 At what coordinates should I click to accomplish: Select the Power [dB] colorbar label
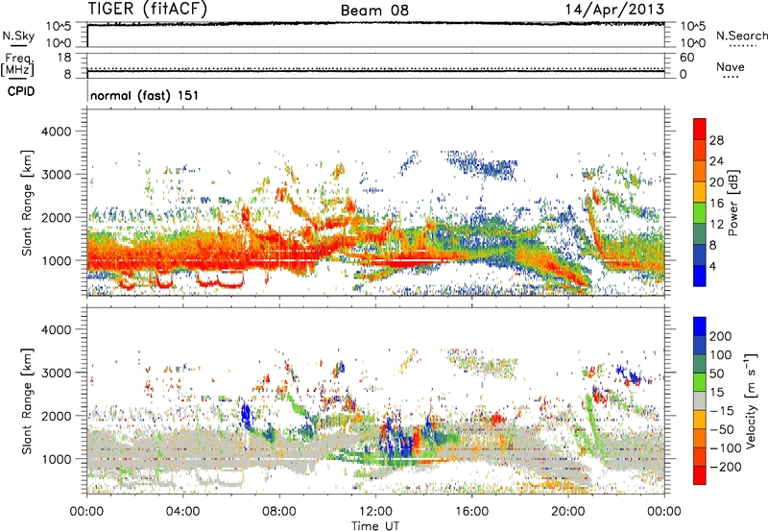click(732, 203)
